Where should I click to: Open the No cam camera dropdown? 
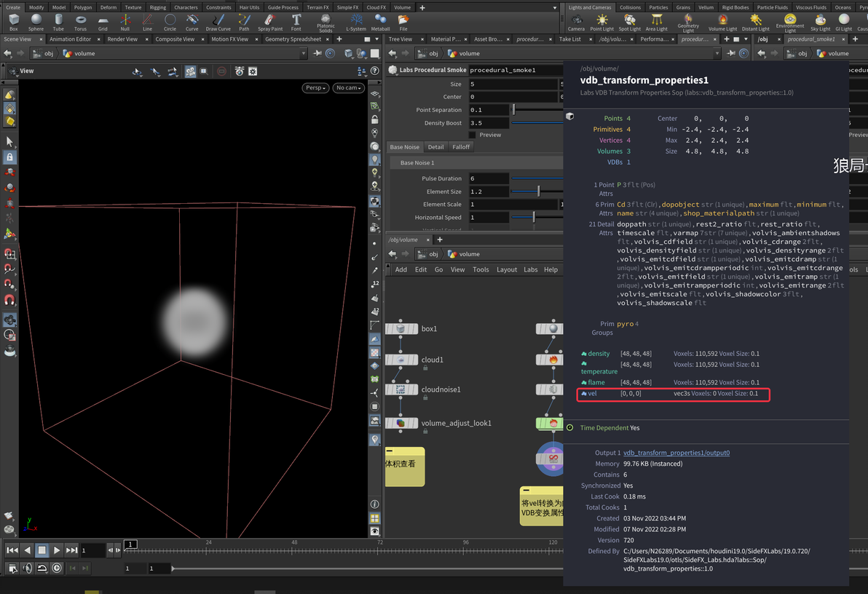pyautogui.click(x=348, y=88)
